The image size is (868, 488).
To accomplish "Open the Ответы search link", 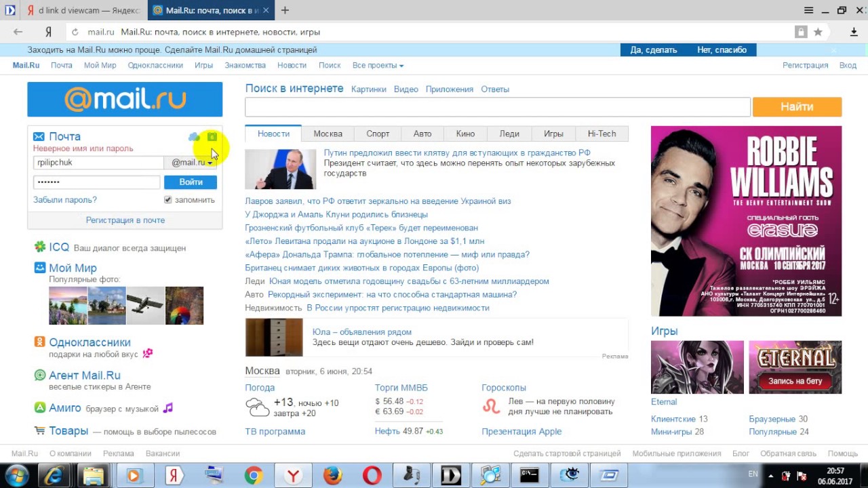I will pos(495,89).
